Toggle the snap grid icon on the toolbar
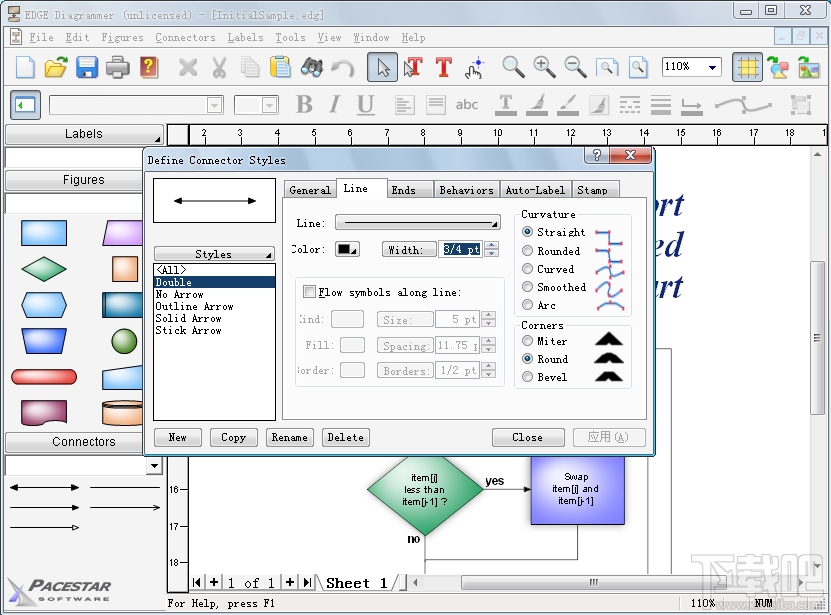The height and width of the screenshot is (615, 831). (746, 67)
